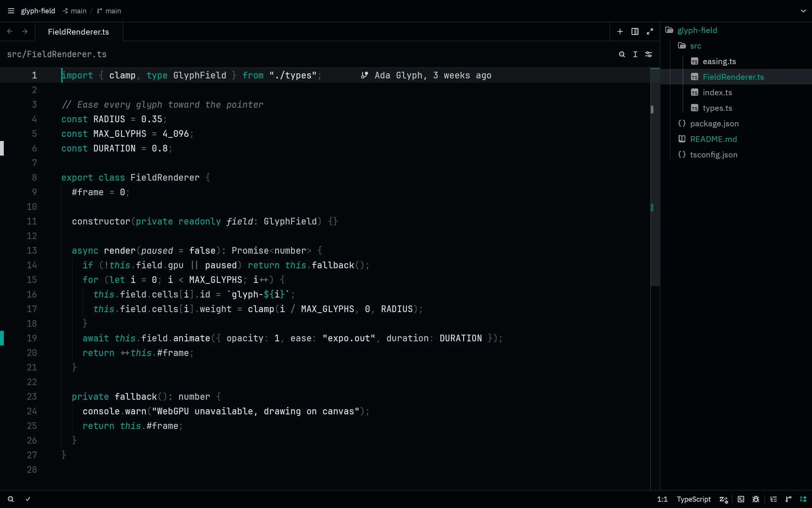Viewport: 812px width, 508px height.
Task: Click Ada Glyph blame annotation
Action: (426, 75)
